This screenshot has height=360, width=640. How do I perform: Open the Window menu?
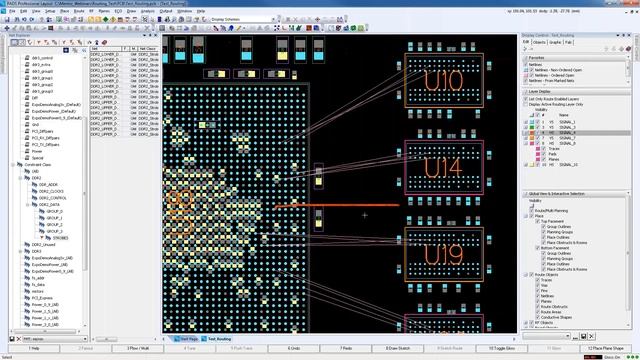point(184,11)
